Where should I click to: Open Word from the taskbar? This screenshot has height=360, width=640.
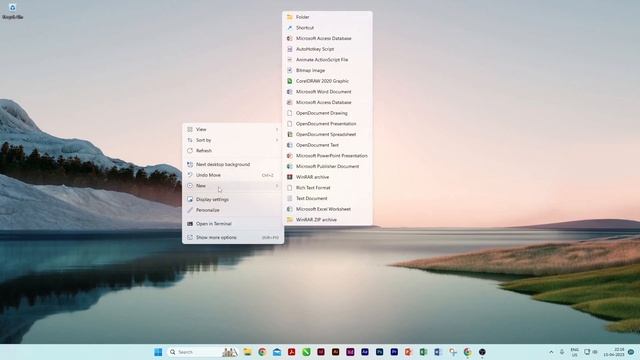[x=438, y=352]
